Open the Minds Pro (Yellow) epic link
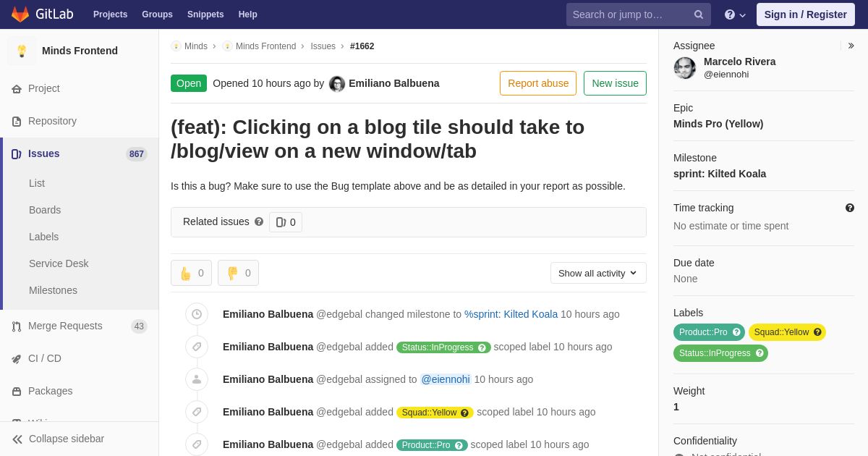This screenshot has height=456, width=868. (718, 124)
